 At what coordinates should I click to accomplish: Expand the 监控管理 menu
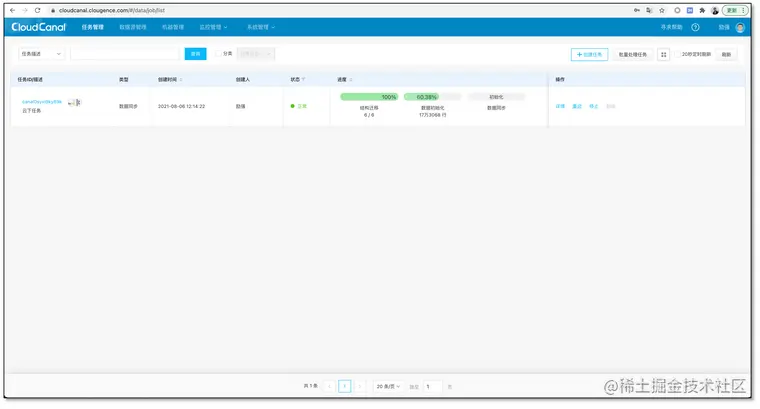point(213,27)
